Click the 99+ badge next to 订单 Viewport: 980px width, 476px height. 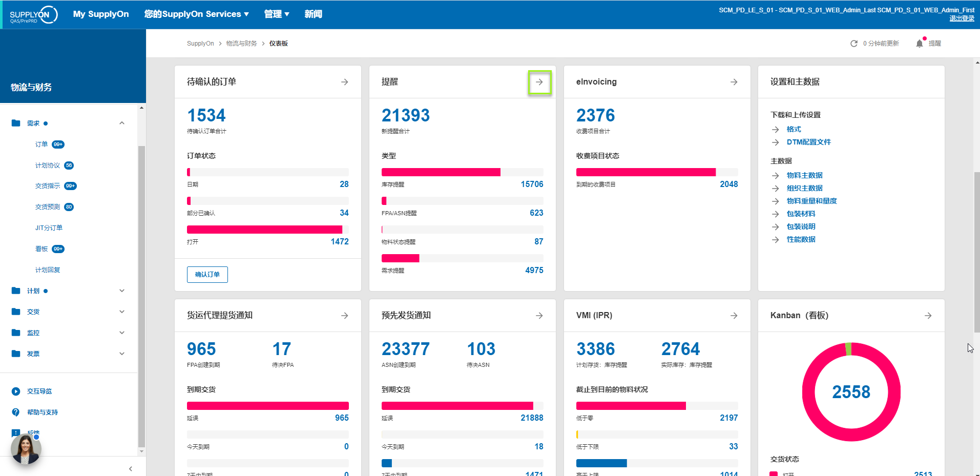(58, 144)
